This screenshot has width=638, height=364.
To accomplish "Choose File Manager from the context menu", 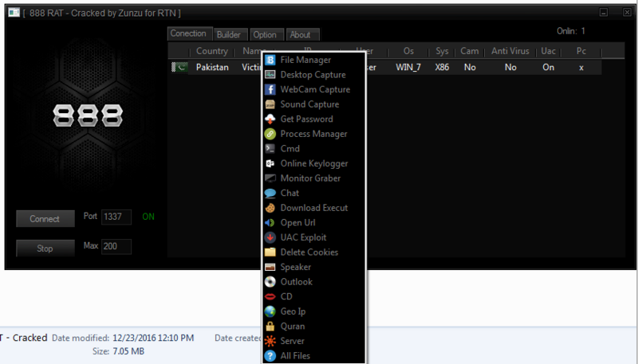I will pos(313,60).
